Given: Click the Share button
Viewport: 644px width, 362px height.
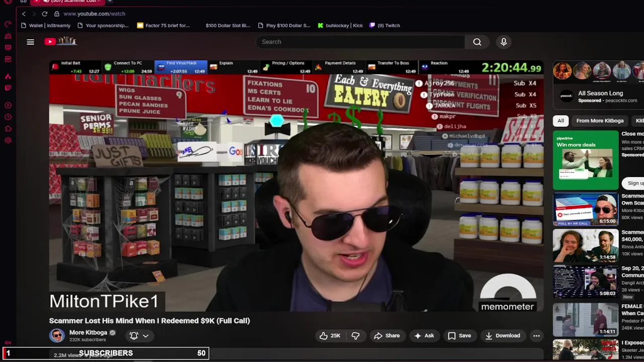Looking at the screenshot, I should click(x=386, y=335).
